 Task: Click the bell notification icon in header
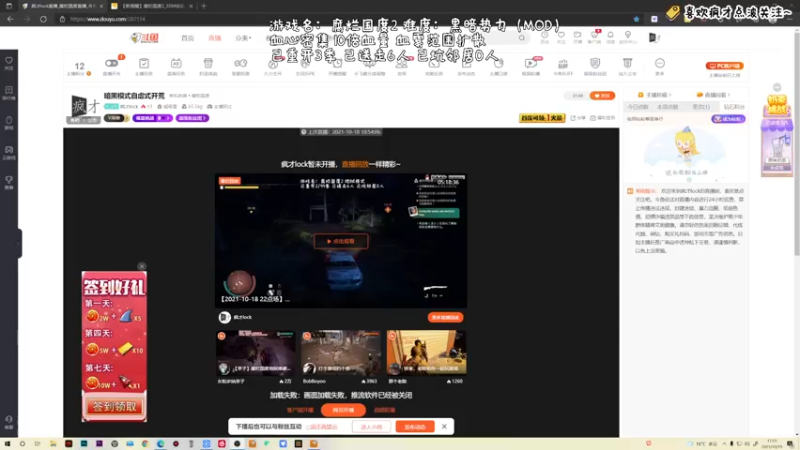click(610, 37)
